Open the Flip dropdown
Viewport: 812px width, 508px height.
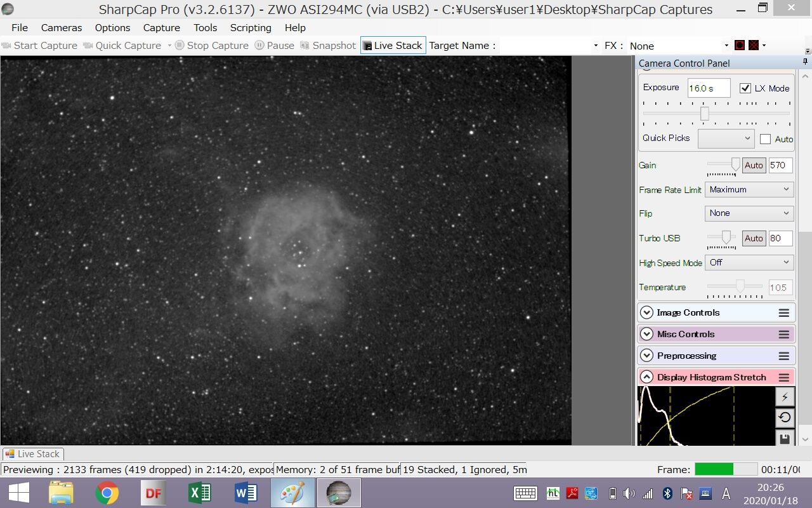point(749,213)
